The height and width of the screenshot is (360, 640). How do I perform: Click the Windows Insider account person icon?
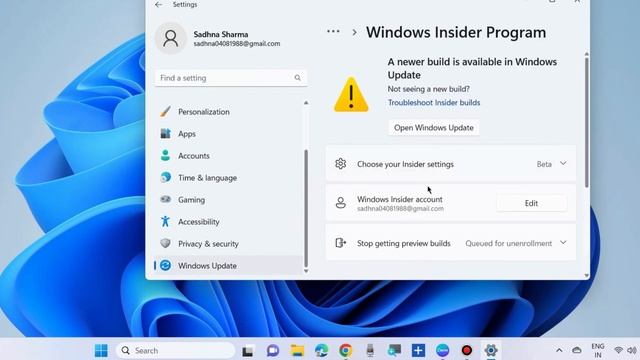(x=340, y=203)
